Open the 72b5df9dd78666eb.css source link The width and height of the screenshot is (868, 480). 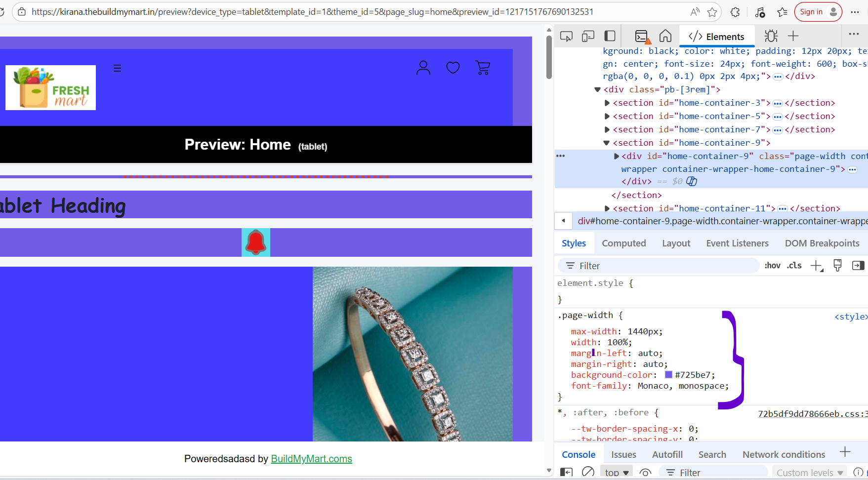coord(813,414)
